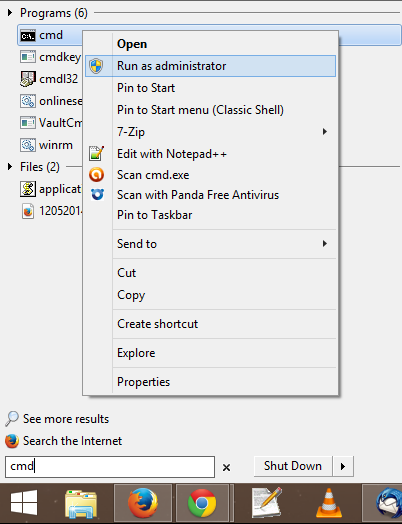Select the cmd program result icon
This screenshot has height=524, width=402.
pos(28,35)
